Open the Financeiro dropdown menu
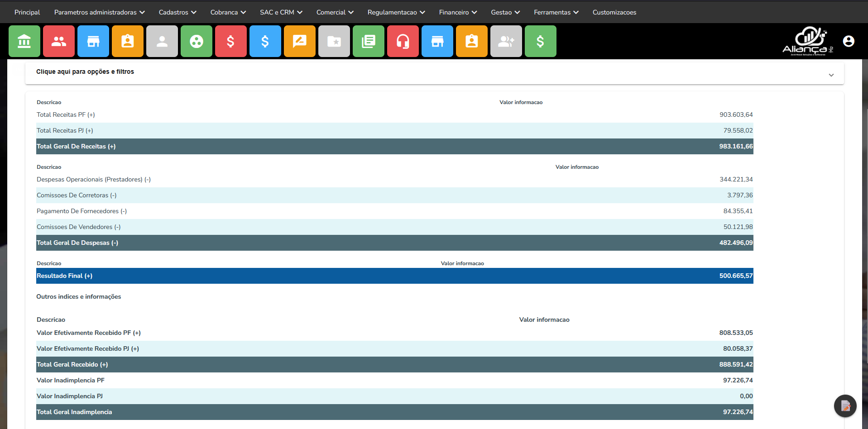 458,12
